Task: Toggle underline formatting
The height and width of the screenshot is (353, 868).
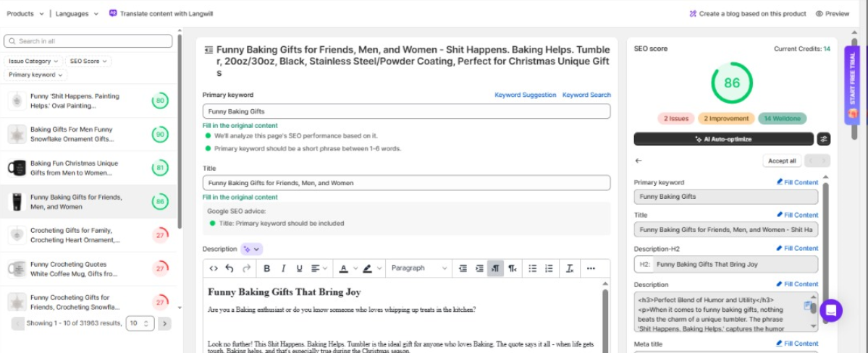Action: (300, 268)
